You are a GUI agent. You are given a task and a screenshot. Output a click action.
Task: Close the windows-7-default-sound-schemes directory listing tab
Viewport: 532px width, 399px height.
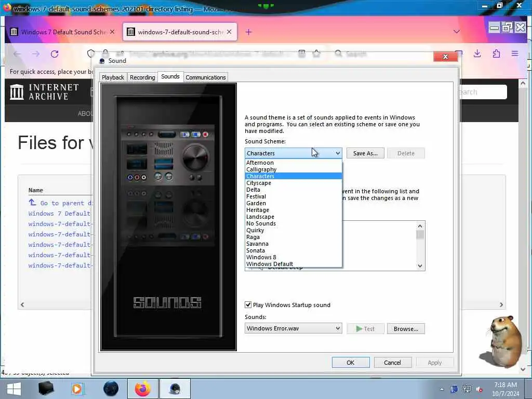tap(229, 32)
